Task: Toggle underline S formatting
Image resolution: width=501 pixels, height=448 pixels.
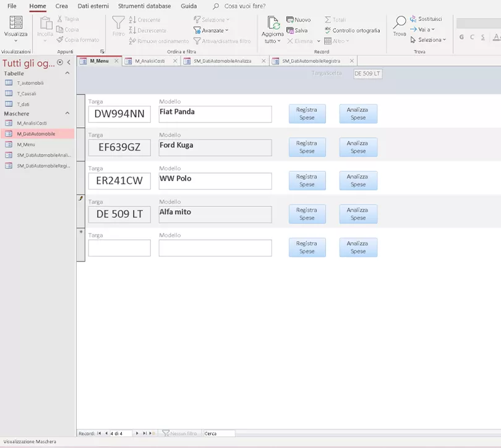Action: (483, 37)
